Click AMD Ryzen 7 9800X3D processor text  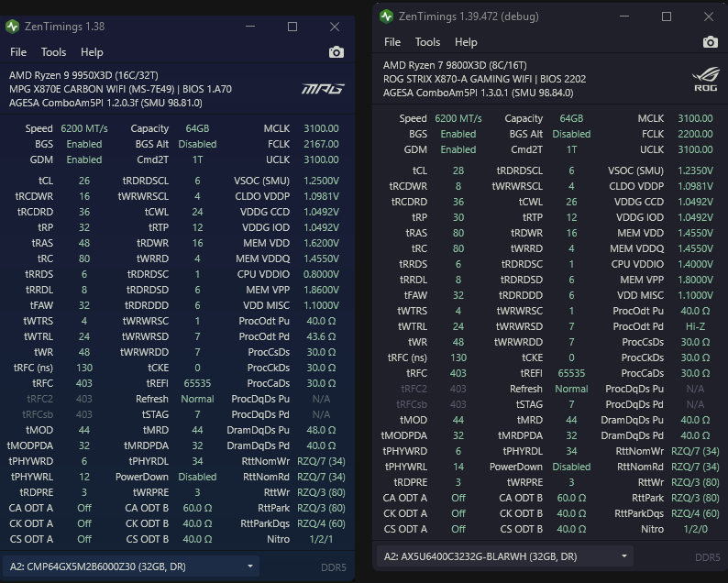(x=455, y=65)
